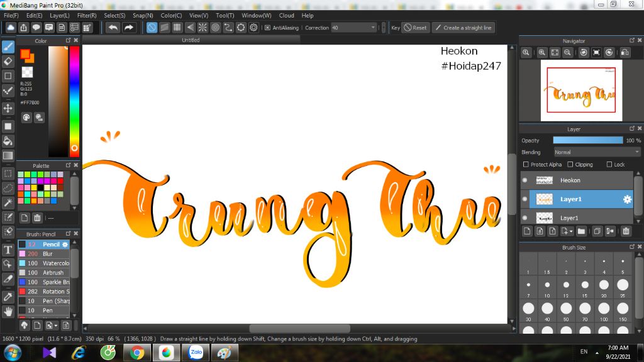
Task: Click the Reset key button
Action: pyautogui.click(x=415, y=28)
